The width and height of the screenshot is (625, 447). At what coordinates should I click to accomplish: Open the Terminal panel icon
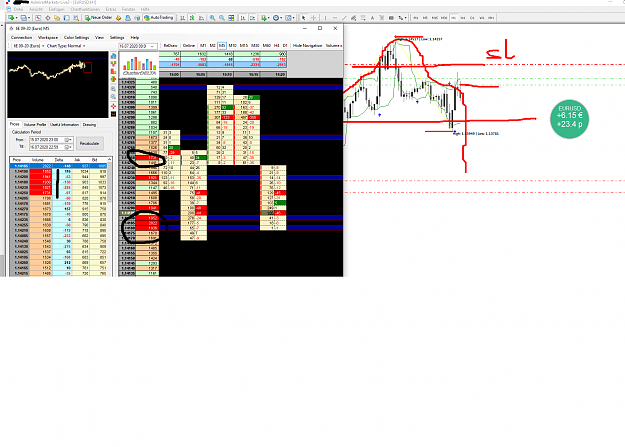(x=67, y=18)
